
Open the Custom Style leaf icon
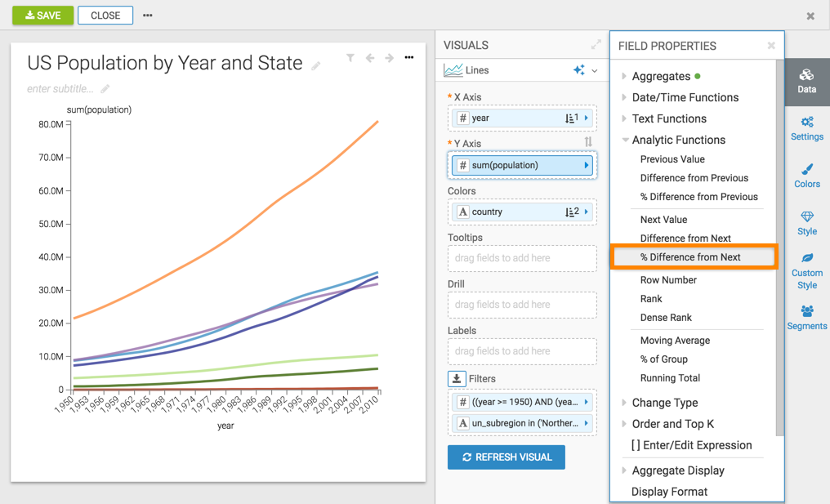(806, 270)
